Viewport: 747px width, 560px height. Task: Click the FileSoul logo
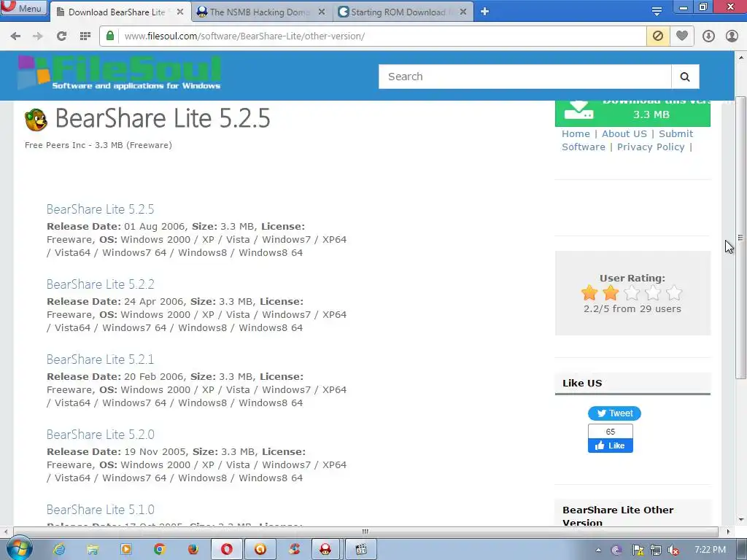coord(119,72)
